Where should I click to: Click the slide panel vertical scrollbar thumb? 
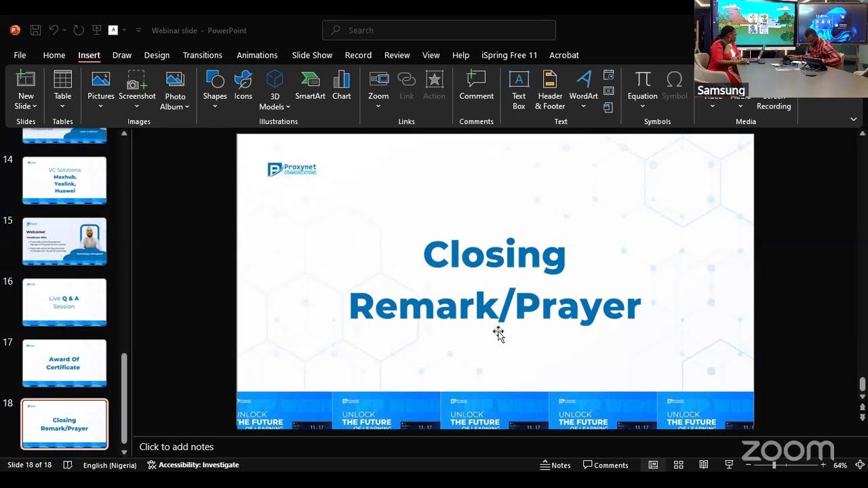tap(123, 399)
